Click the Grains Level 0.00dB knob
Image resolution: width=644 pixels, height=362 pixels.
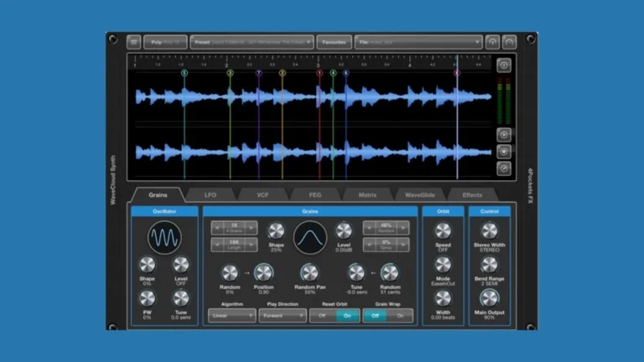344,231
